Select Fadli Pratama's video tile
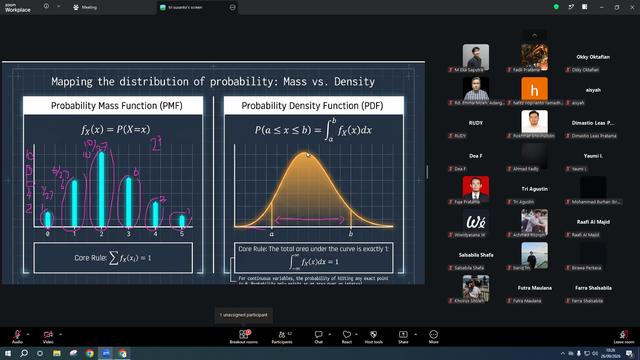Screen dimensions: 640x360 pyautogui.click(x=535, y=58)
